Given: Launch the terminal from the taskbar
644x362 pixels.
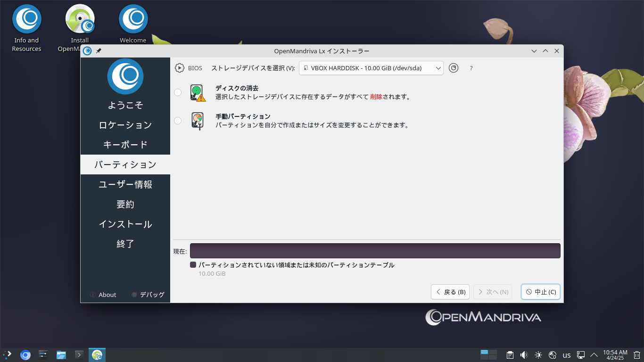Looking at the screenshot, I should pos(79,355).
